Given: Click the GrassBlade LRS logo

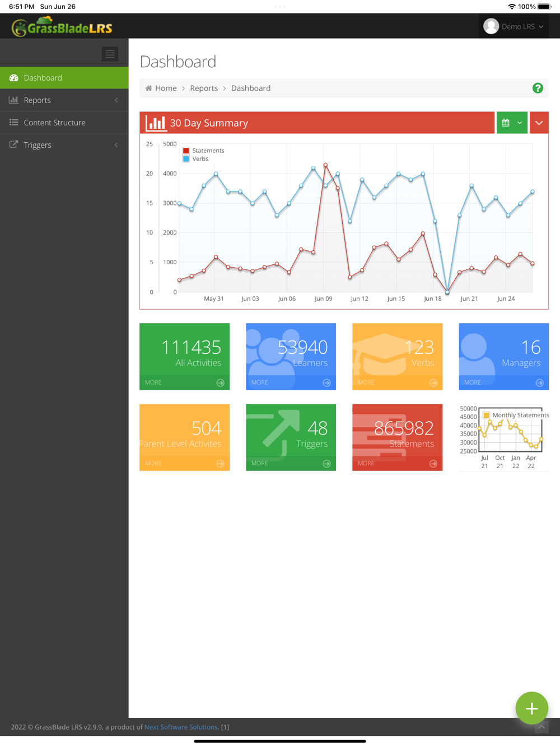Looking at the screenshot, I should click(62, 26).
